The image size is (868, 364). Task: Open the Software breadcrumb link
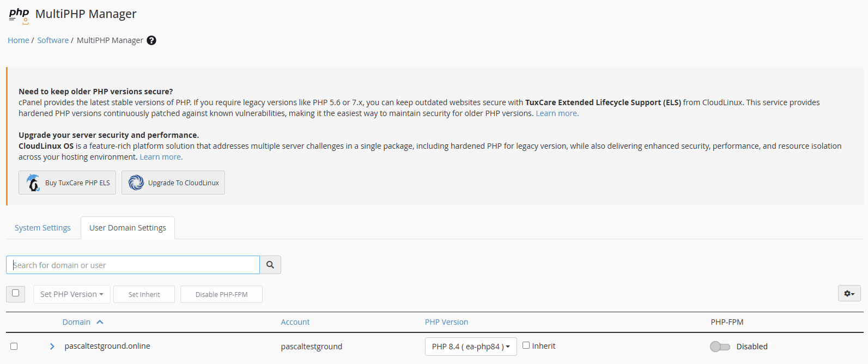pyautogui.click(x=53, y=40)
